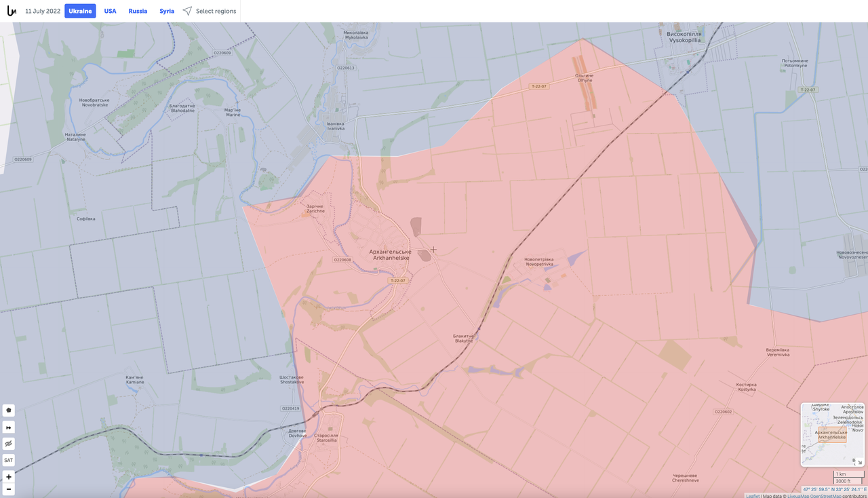Image resolution: width=868 pixels, height=498 pixels.
Task: Open the LiveuaMap attribution link
Action: point(800,495)
